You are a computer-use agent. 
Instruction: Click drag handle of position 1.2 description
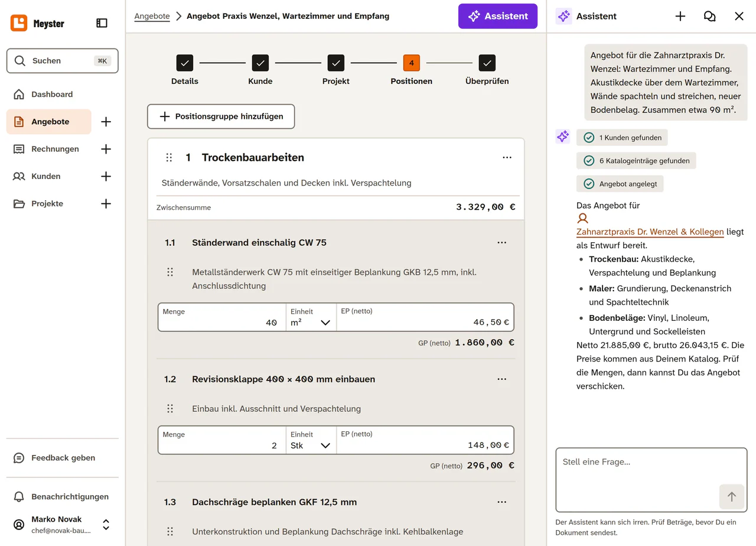point(170,409)
